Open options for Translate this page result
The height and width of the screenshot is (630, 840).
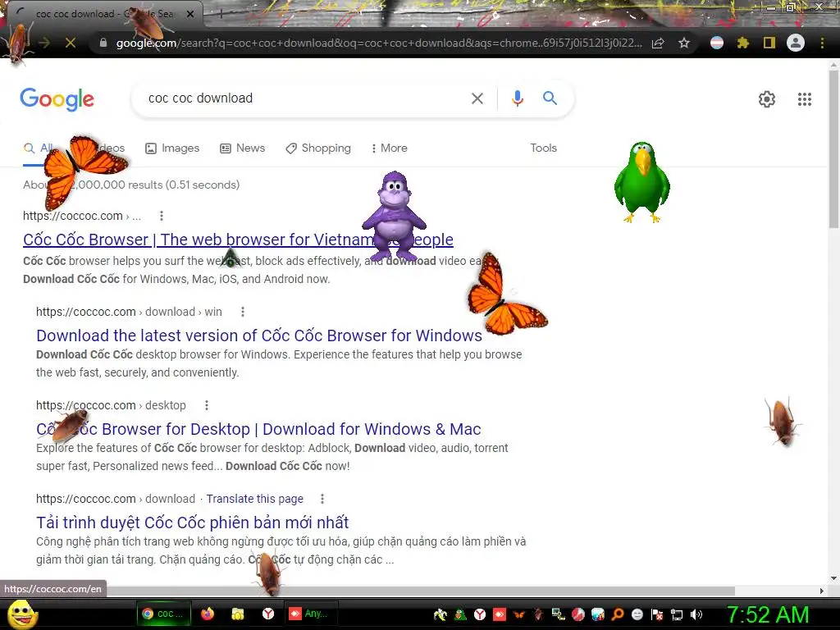point(322,499)
